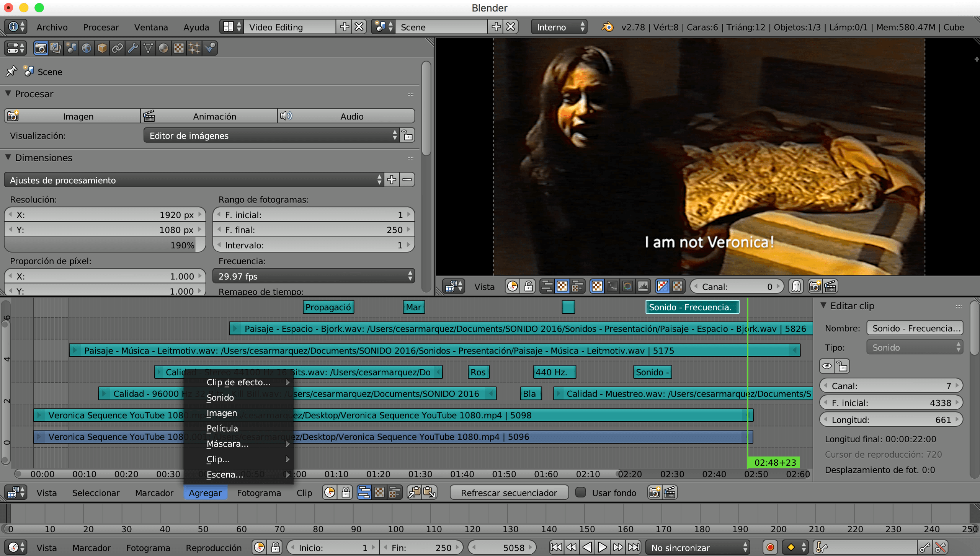
Task: Open the Archivo menu
Action: [x=52, y=27]
